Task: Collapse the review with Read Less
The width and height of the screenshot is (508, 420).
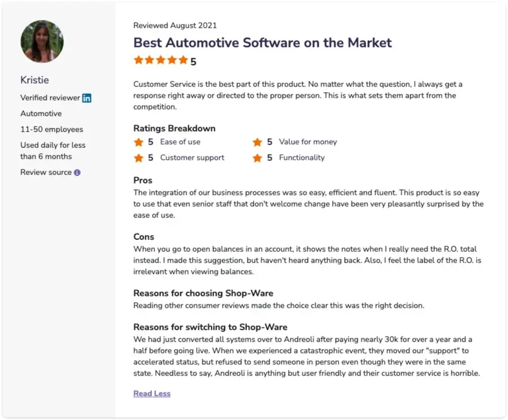Action: (152, 393)
